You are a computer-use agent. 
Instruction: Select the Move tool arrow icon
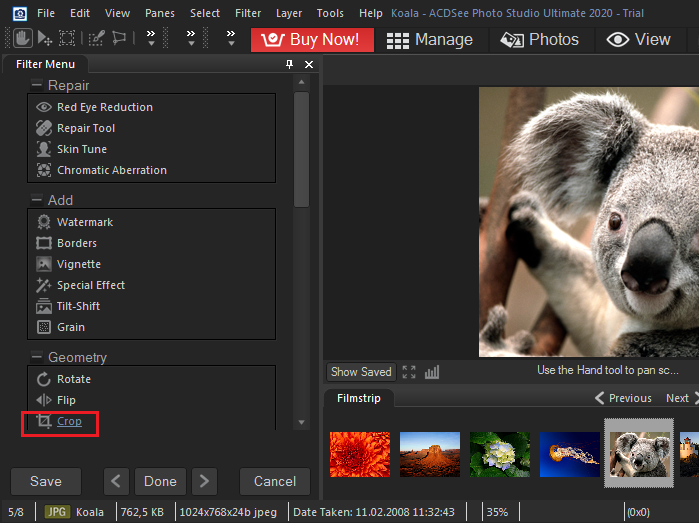point(45,39)
